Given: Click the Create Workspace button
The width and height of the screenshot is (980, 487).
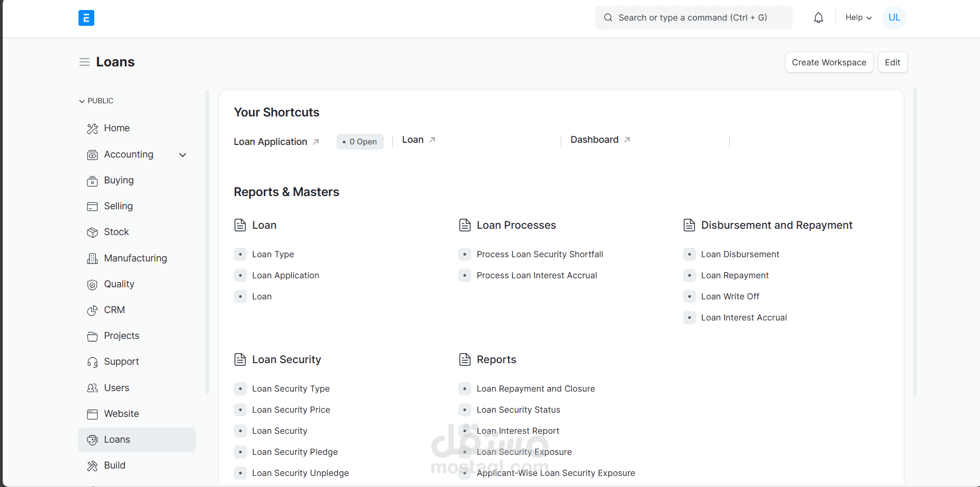Looking at the screenshot, I should pyautogui.click(x=829, y=62).
